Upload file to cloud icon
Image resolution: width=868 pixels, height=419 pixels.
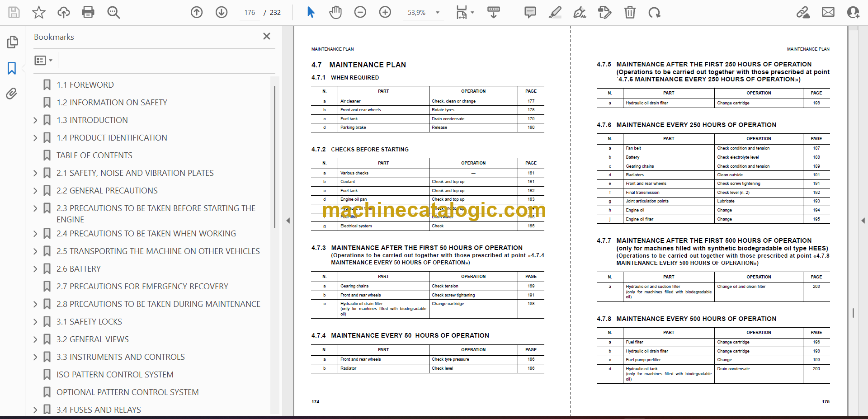click(64, 12)
